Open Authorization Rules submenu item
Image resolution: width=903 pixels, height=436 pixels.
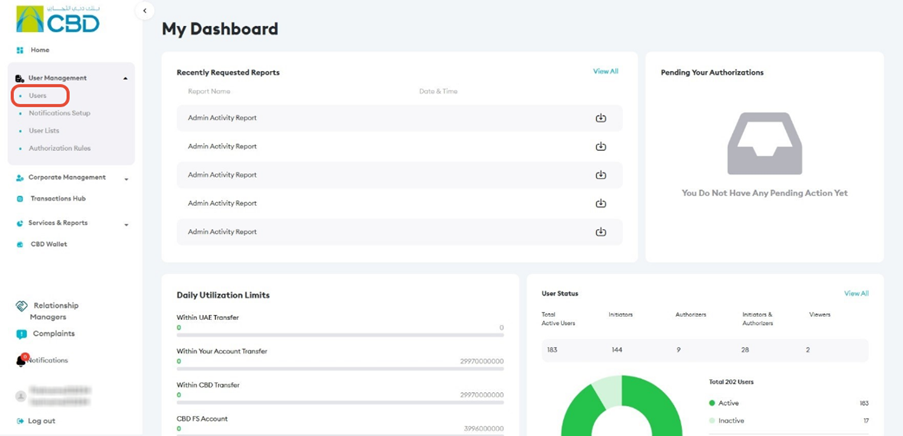click(x=59, y=149)
